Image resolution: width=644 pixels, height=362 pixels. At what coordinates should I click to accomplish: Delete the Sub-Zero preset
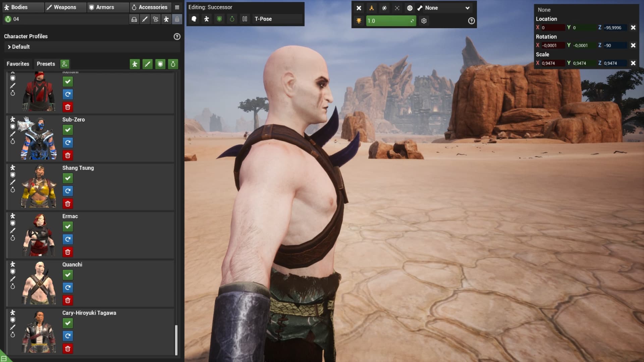click(x=68, y=156)
